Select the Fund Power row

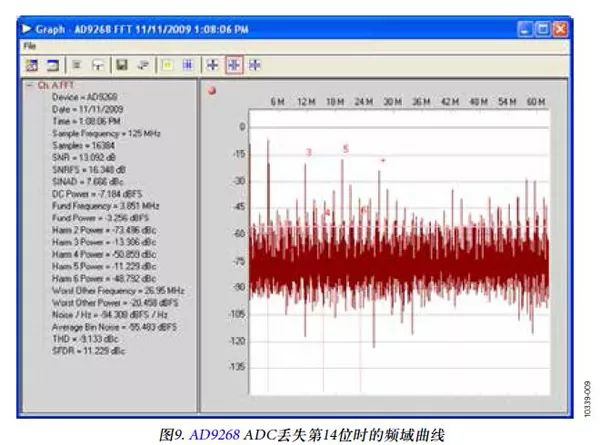point(100,218)
